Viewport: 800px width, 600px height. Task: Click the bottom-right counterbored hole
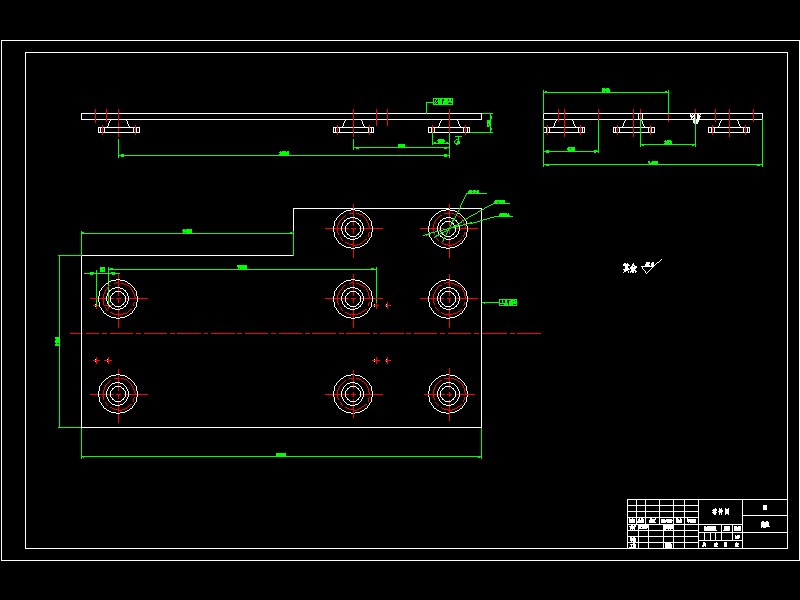[448, 394]
